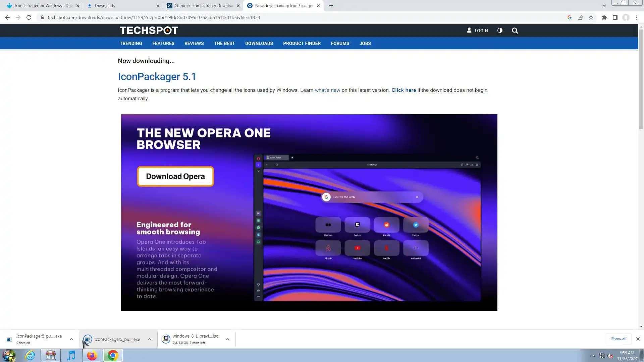Click the browser reload page icon

click(29, 17)
